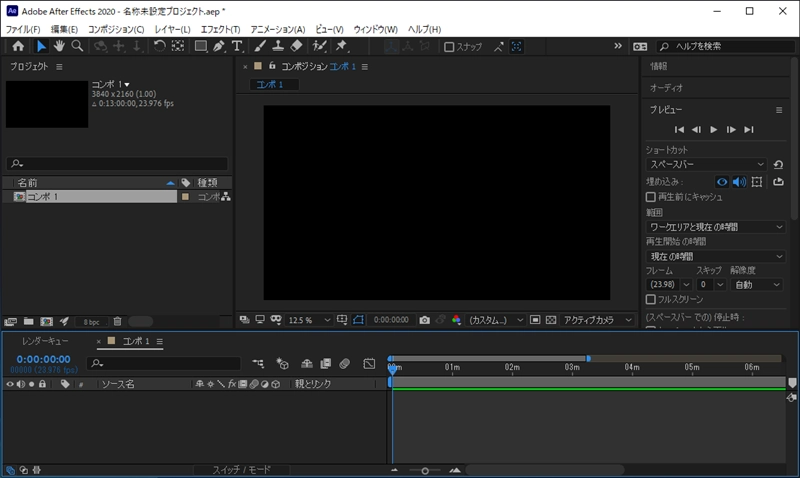Image resolution: width=800 pixels, height=478 pixels.
Task: Expand the アクティブカメラ view dropdown
Action: pyautogui.click(x=596, y=320)
